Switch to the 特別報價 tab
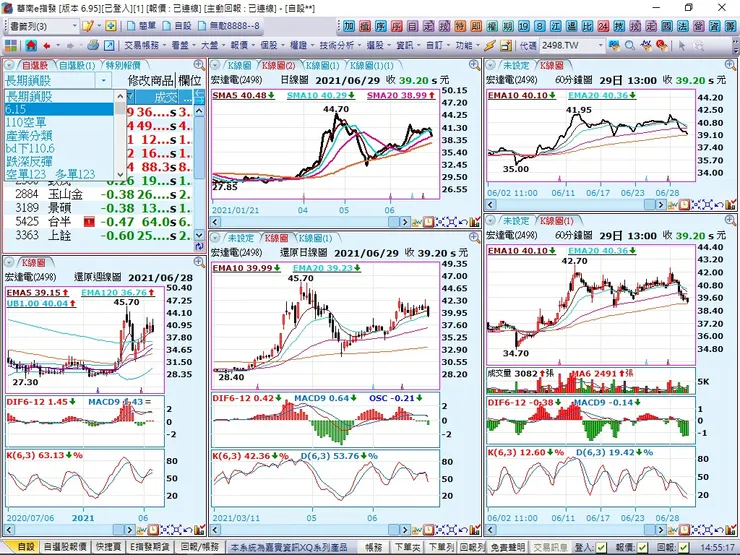 pos(123,65)
